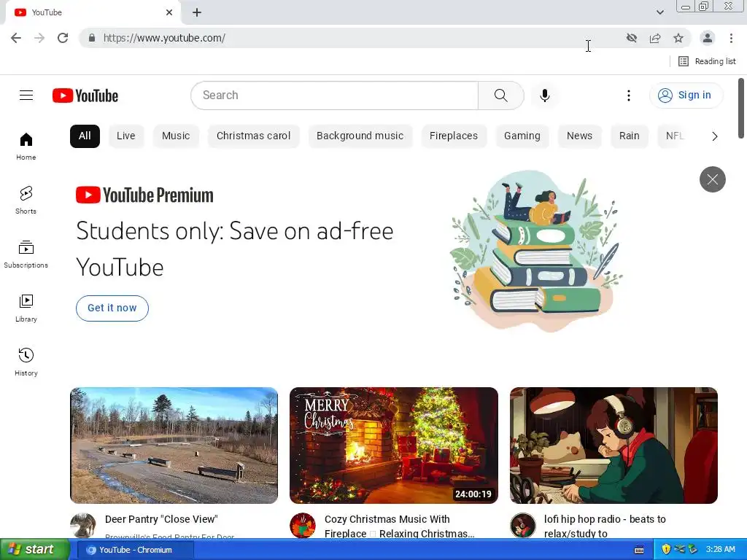Click YouTube - Chromium taskbar button

click(x=135, y=550)
